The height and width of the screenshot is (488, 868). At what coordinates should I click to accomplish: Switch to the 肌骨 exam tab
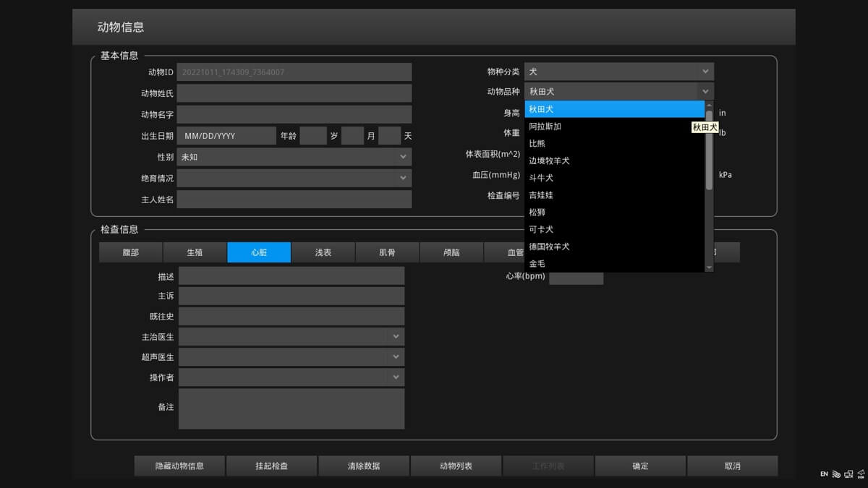click(x=387, y=252)
